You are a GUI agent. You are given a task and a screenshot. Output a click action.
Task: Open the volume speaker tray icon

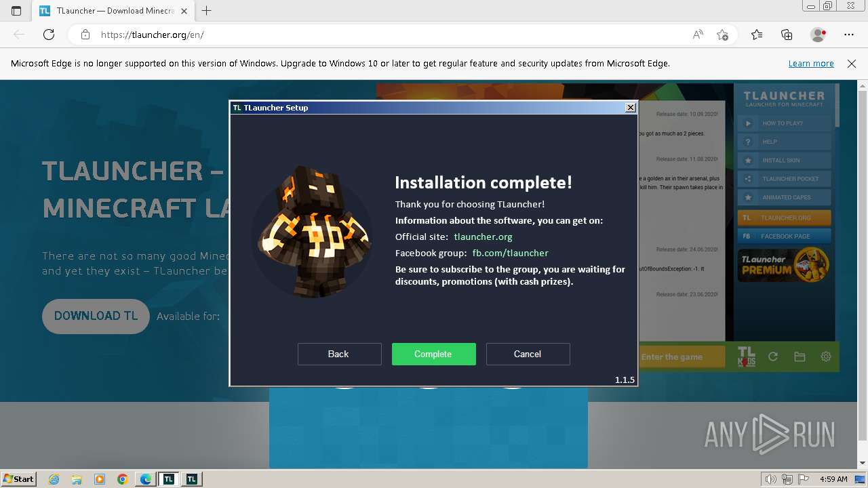772,479
